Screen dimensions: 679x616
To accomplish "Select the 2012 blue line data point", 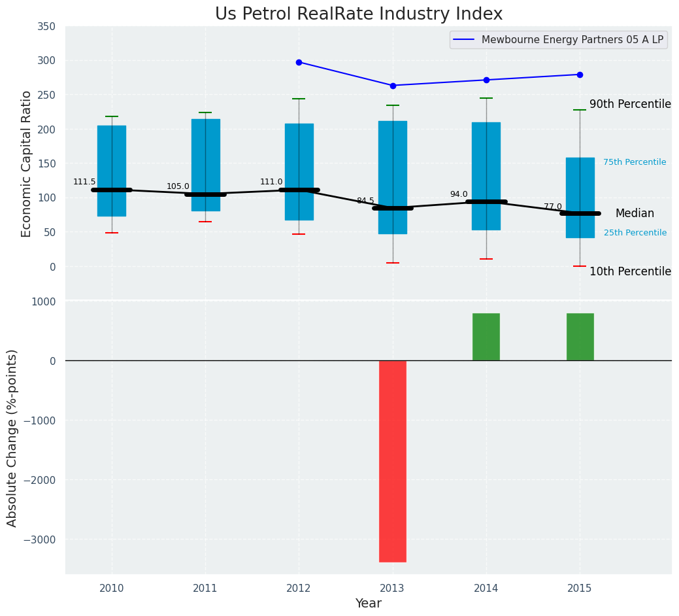I will click(299, 62).
